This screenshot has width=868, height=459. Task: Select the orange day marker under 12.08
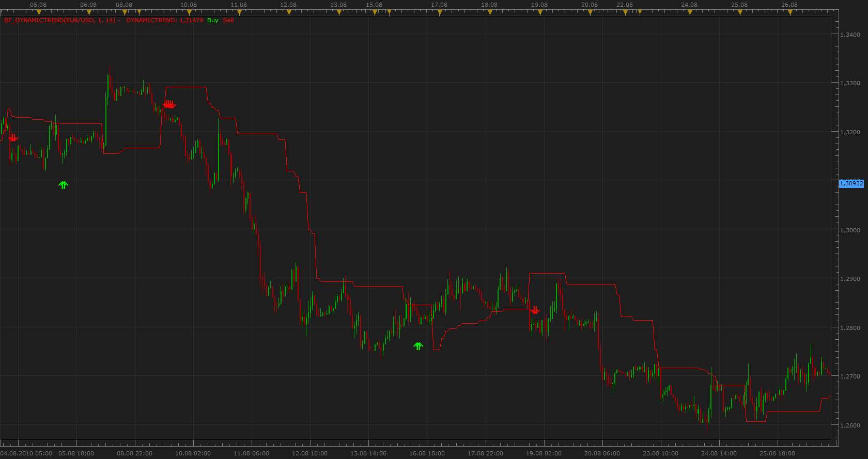coord(289,12)
